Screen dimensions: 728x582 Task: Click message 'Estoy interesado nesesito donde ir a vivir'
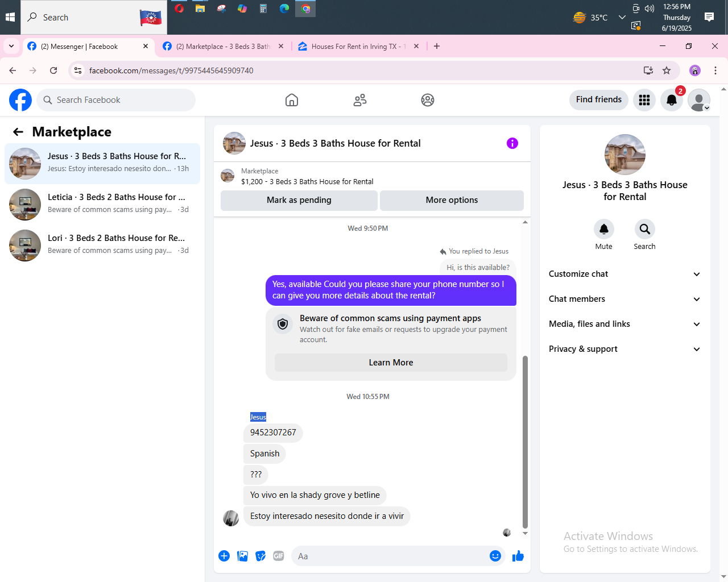coord(327,516)
